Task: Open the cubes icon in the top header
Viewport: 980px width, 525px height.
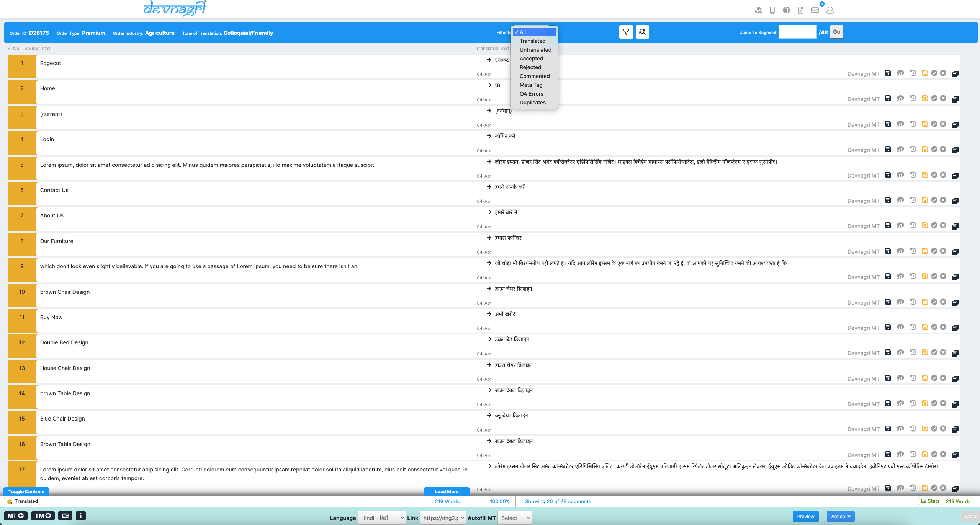Action: tap(759, 10)
